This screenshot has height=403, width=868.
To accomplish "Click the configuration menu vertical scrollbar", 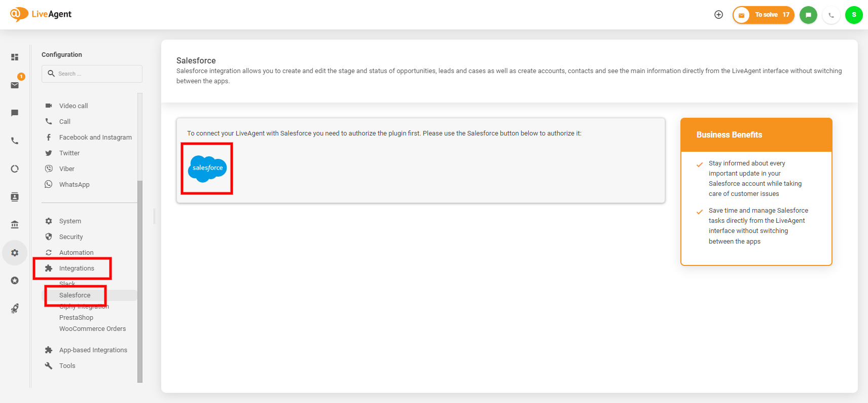I will tap(140, 279).
